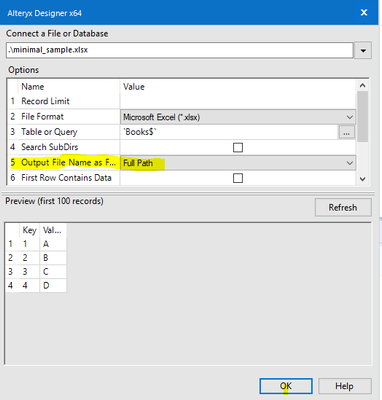Click the Key column header in preview
Image resolution: width=382 pixels, height=400 pixels.
click(29, 230)
